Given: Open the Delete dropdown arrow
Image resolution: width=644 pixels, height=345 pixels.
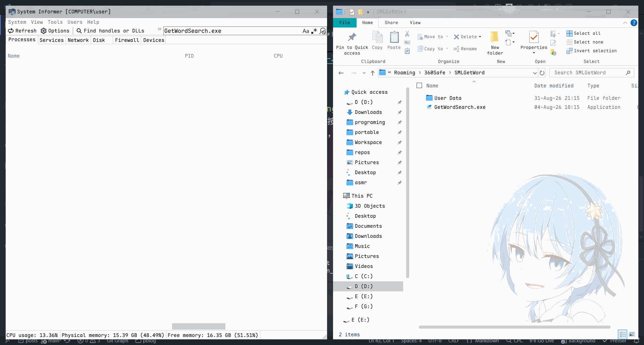Looking at the screenshot, I should point(480,37).
